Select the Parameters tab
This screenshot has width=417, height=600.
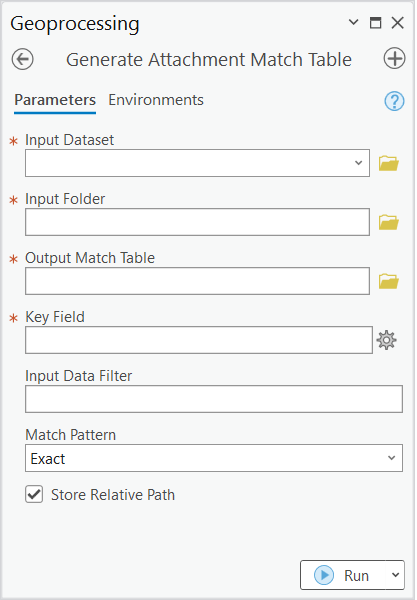coord(55,100)
